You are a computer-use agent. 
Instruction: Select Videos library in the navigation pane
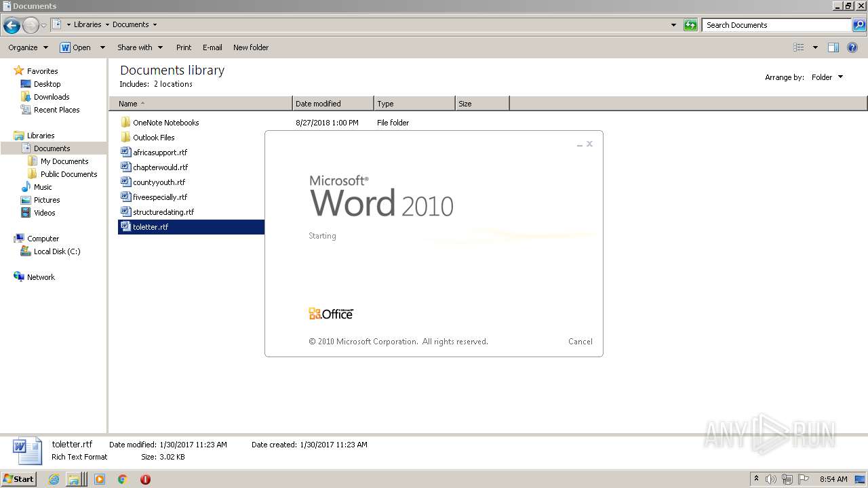(45, 213)
